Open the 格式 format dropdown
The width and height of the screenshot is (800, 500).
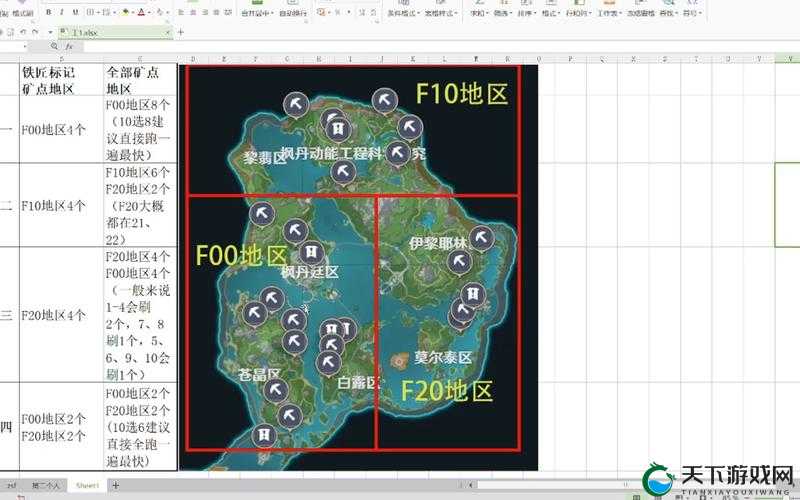point(550,13)
